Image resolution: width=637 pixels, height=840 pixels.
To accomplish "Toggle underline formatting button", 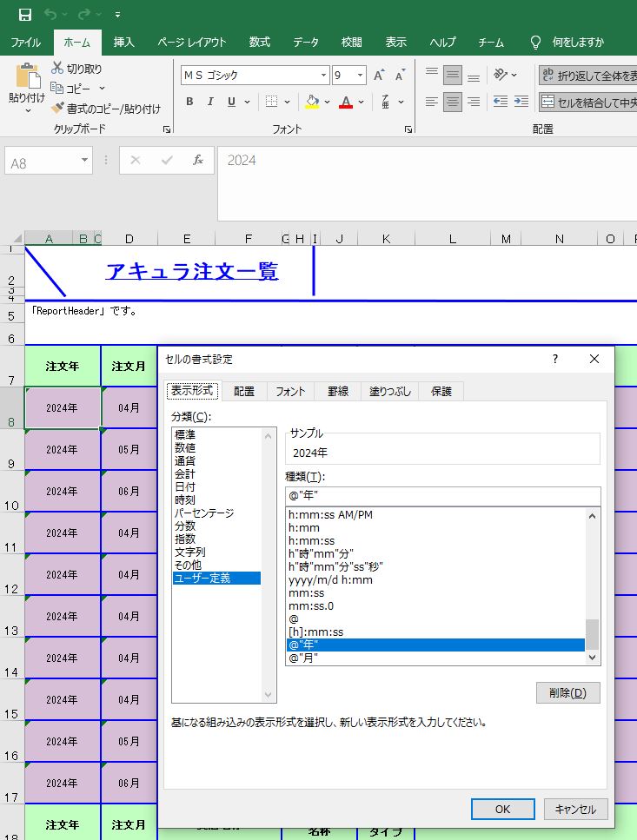I will coord(232,102).
